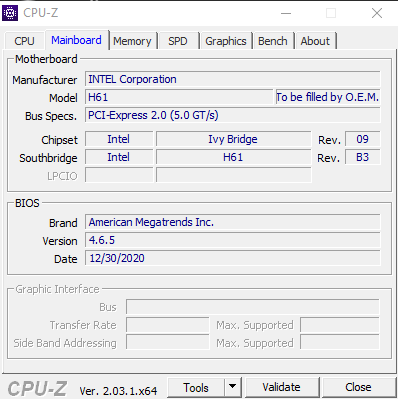Expand the Tools dropdown arrow
This screenshot has height=399, width=398.
point(233,387)
